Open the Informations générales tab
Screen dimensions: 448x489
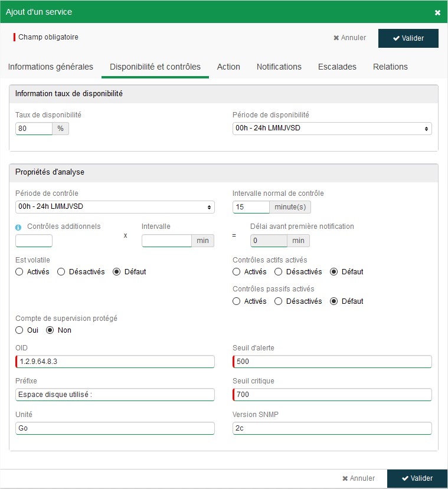(51, 67)
